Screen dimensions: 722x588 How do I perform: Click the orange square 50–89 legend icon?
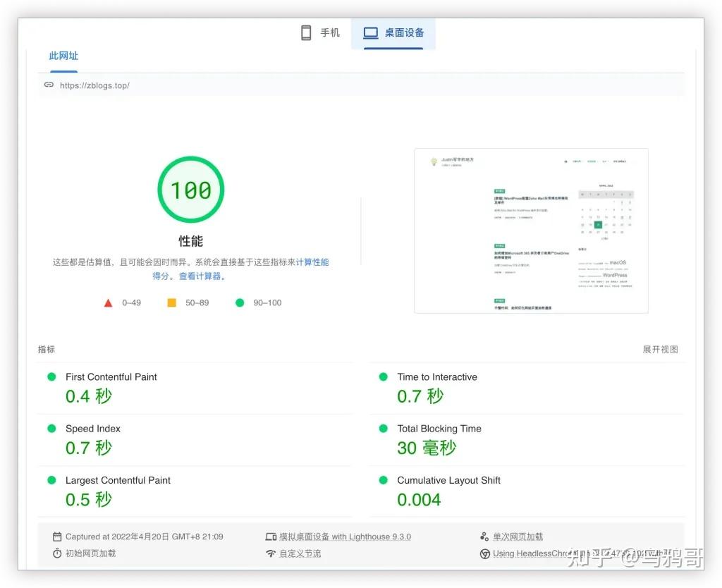[x=172, y=302]
